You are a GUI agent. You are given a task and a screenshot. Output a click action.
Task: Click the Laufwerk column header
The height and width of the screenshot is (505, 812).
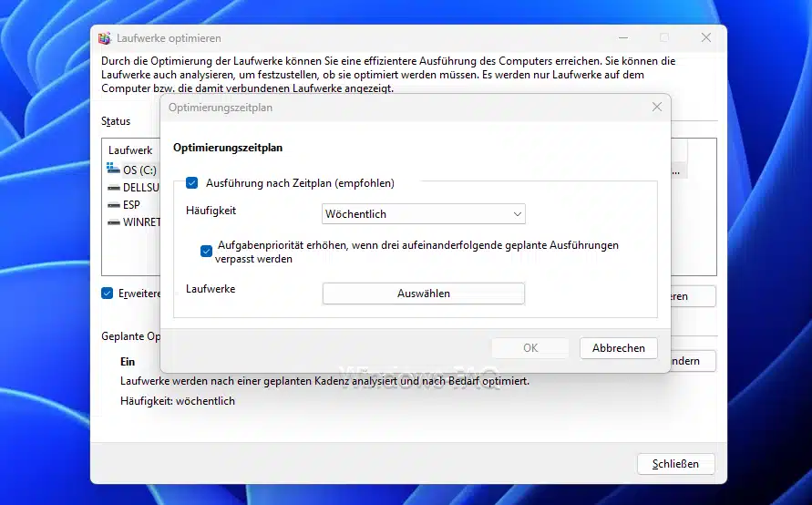pyautogui.click(x=130, y=150)
